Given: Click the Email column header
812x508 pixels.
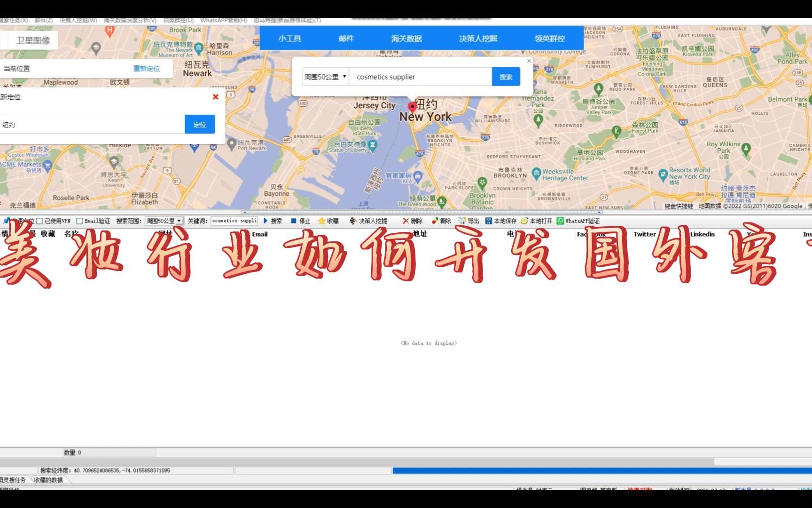Looking at the screenshot, I should pyautogui.click(x=260, y=234).
